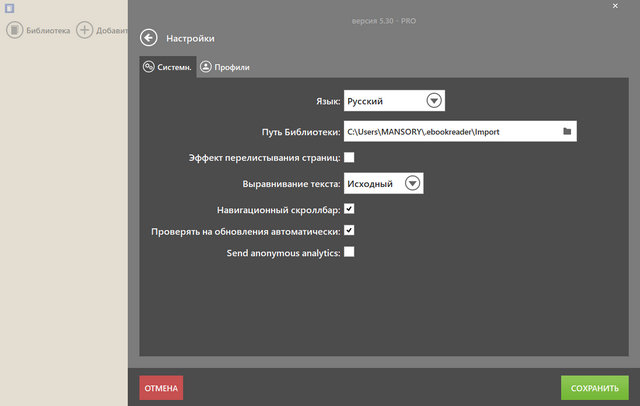Enable Send anonymous analytics checkbox
This screenshot has height=406, width=640.
click(x=349, y=252)
